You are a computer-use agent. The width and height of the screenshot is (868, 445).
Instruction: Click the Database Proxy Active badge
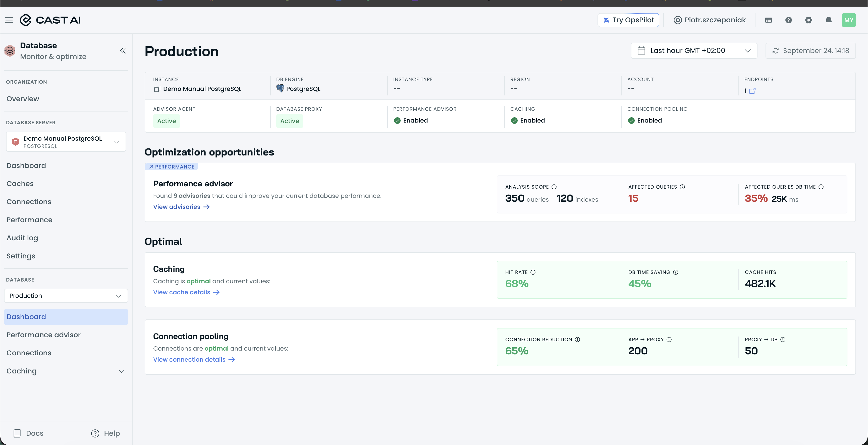pyautogui.click(x=289, y=121)
